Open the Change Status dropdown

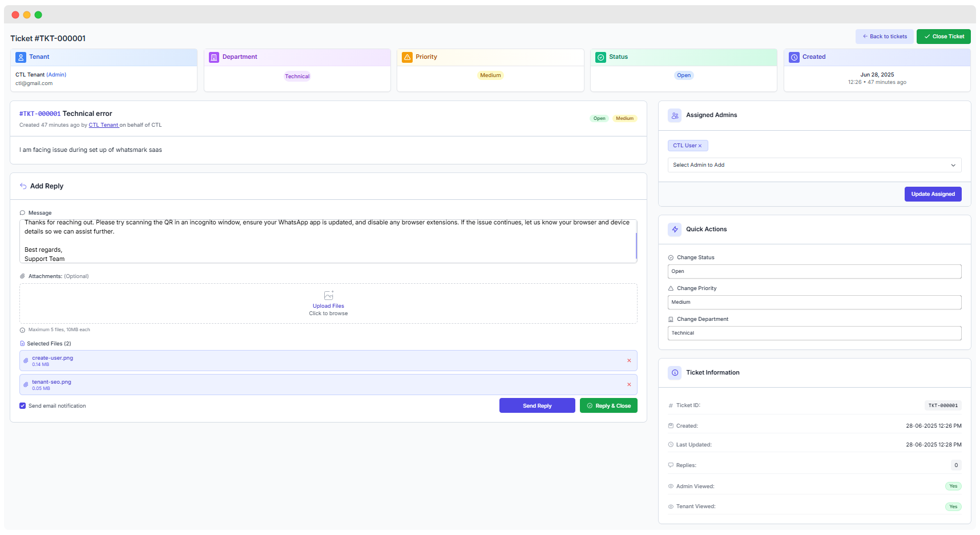tap(814, 272)
